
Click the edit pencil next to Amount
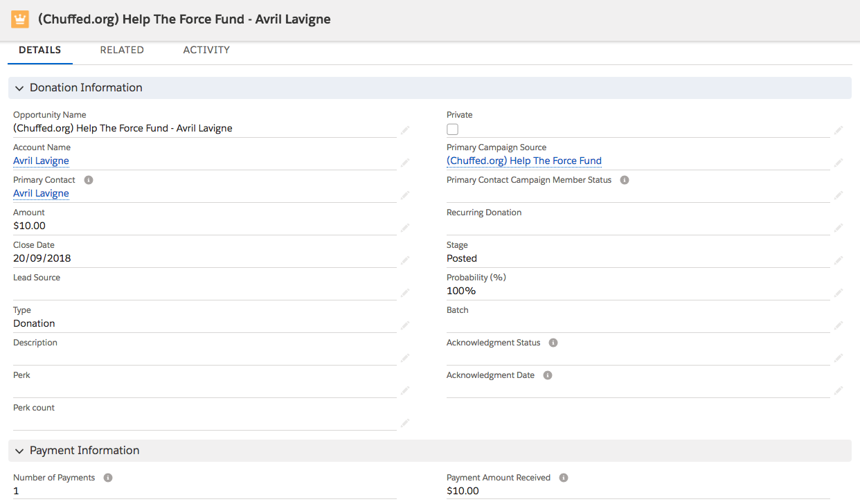pyautogui.click(x=405, y=227)
